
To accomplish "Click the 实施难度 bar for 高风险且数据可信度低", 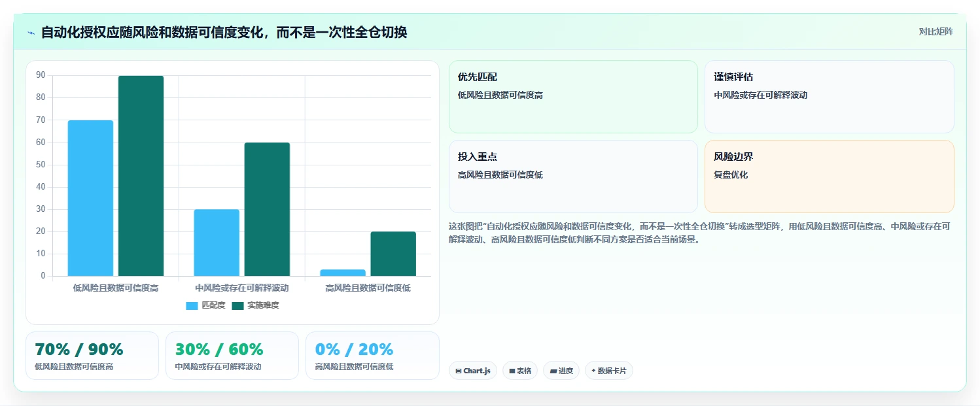I will click(x=393, y=254).
